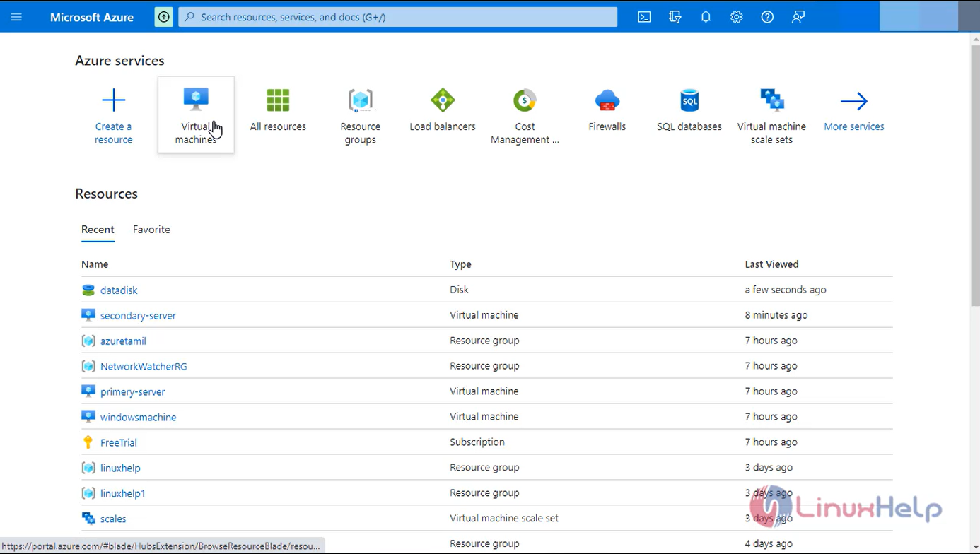Click the Type column header
Screen dimensions: 980x554
[x=460, y=264]
